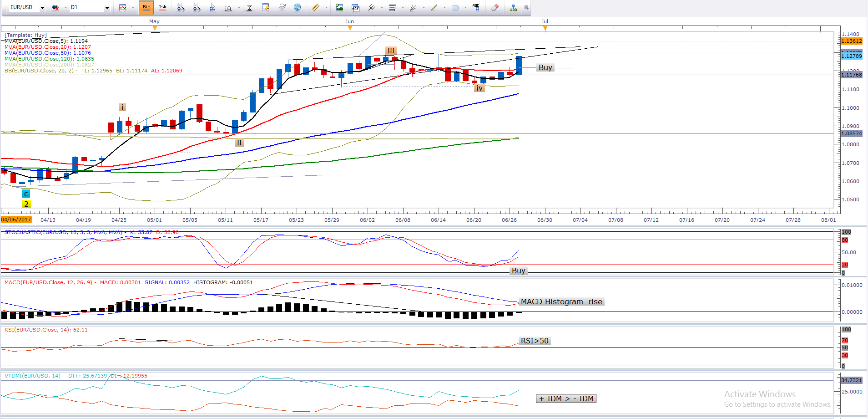Toggle the Bid price display button
The image size is (868, 419).
(x=146, y=7)
